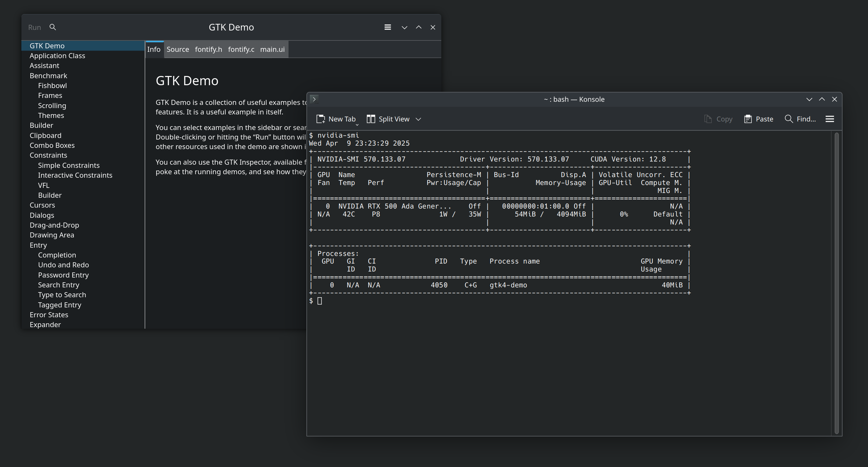Expand the Split View dropdown arrow
This screenshot has height=467, width=868.
coord(418,119)
